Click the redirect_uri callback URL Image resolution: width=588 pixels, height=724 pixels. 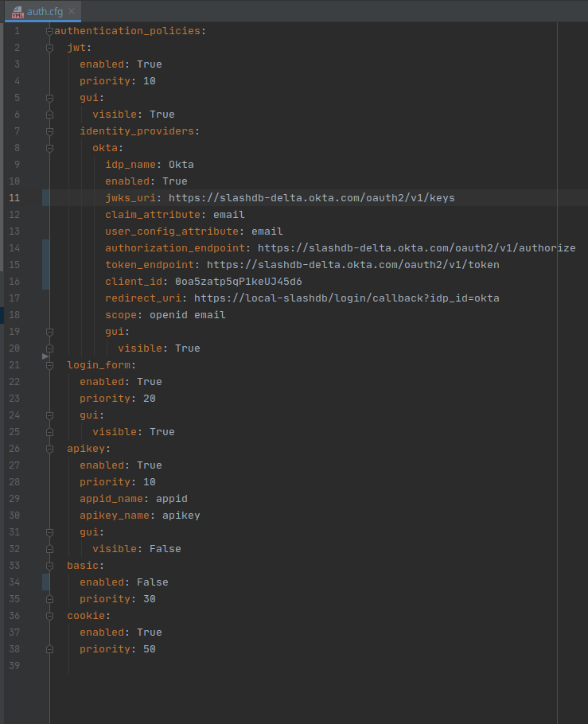(x=346, y=298)
